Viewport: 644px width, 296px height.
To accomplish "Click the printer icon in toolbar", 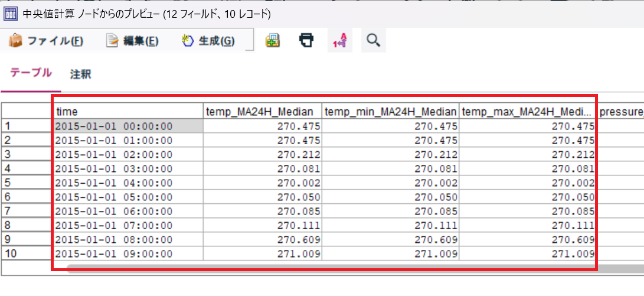I will (x=306, y=40).
